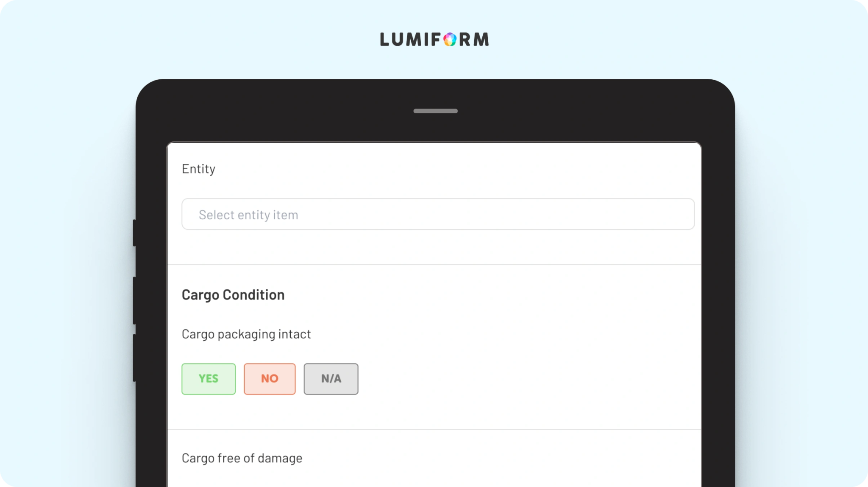Image resolution: width=868 pixels, height=487 pixels.
Task: Click the final M of the Lumiform logo
Action: click(481, 39)
